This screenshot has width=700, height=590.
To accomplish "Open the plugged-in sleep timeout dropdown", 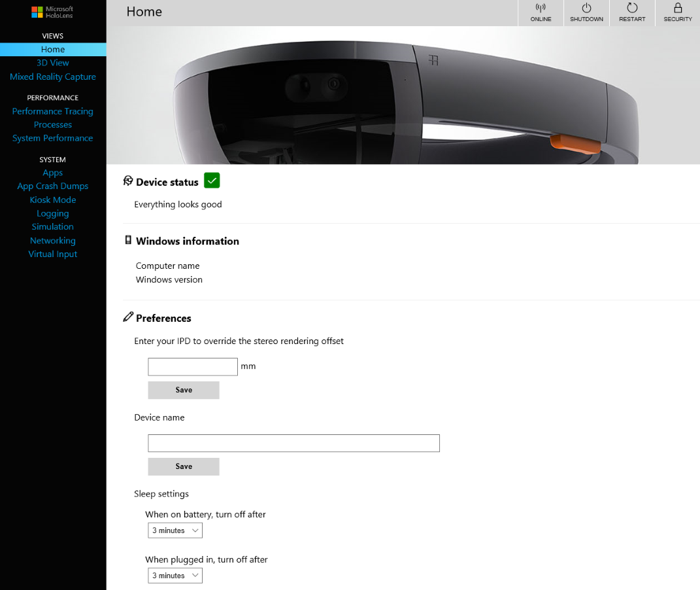I will [175, 576].
